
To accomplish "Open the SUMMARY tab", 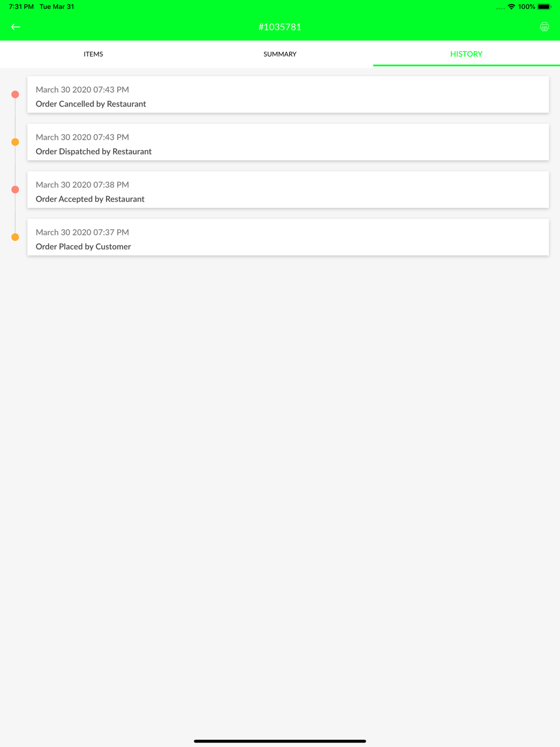I will pos(280,54).
